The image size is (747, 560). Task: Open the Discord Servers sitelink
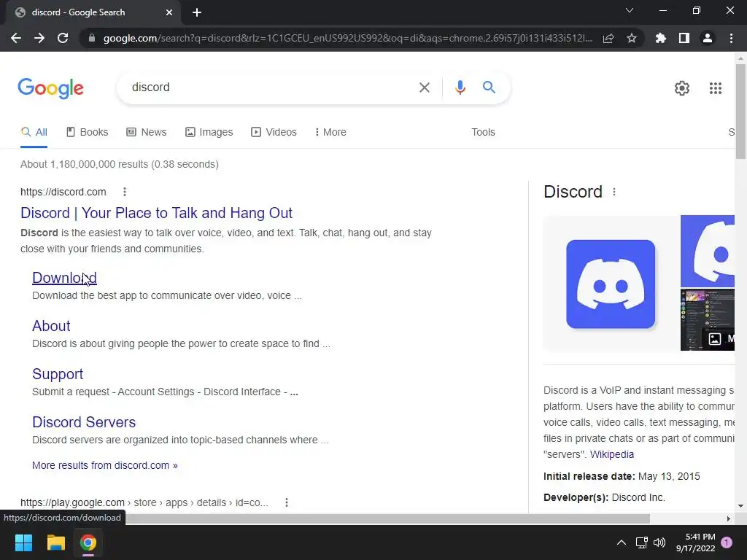pyautogui.click(x=84, y=422)
